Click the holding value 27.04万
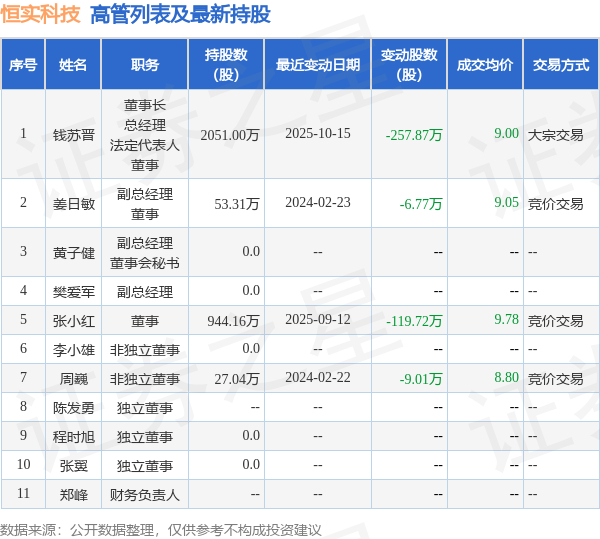 coord(237,379)
